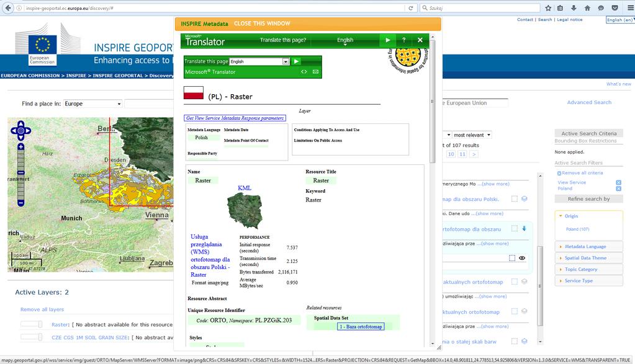Open the bookmarks list icon
635x364 pixels.
pyautogui.click(x=561, y=7)
